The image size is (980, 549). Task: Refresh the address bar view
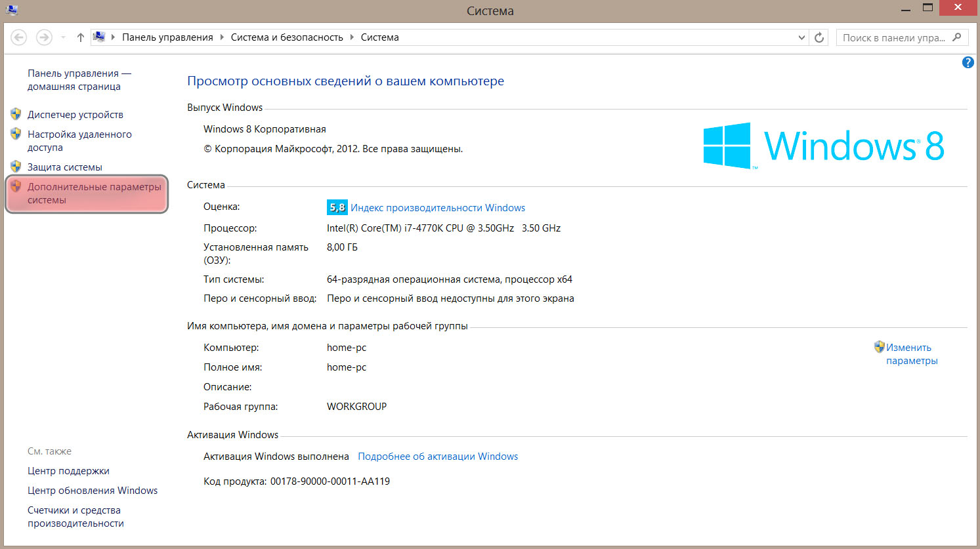coord(819,37)
